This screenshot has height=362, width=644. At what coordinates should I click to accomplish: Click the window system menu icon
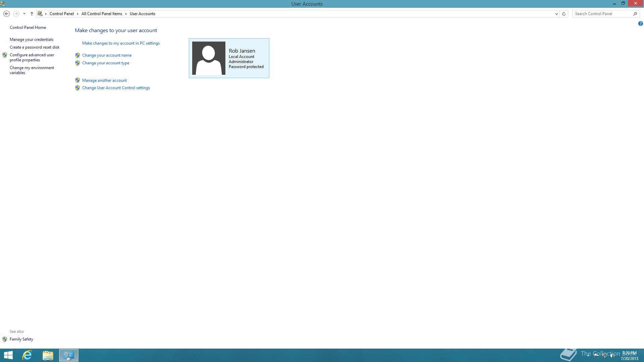[x=3, y=4]
